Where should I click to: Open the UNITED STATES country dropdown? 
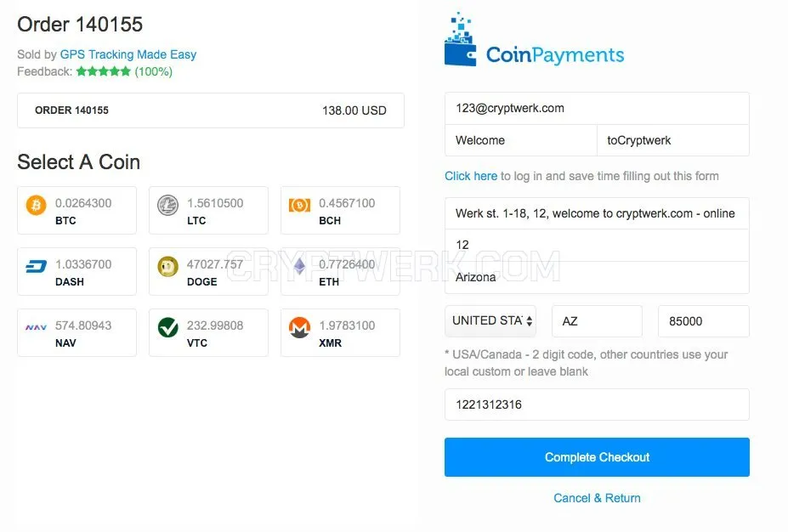pos(490,320)
